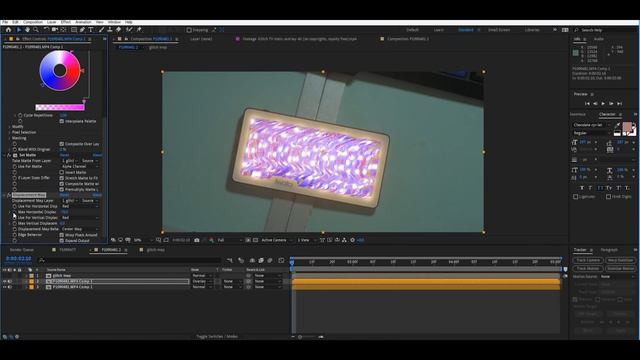Open the Effect menu
This screenshot has width=640, height=360.
tap(66, 22)
